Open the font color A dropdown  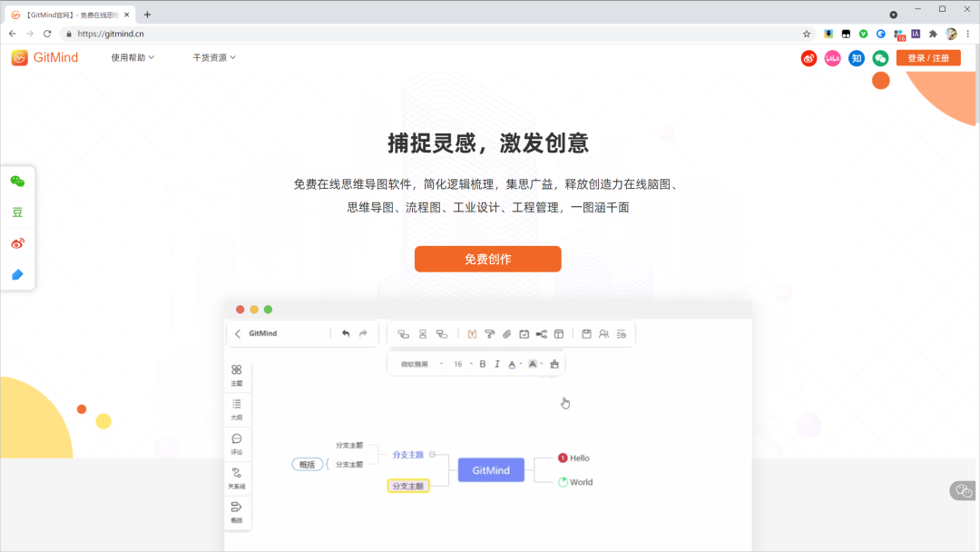pos(515,364)
